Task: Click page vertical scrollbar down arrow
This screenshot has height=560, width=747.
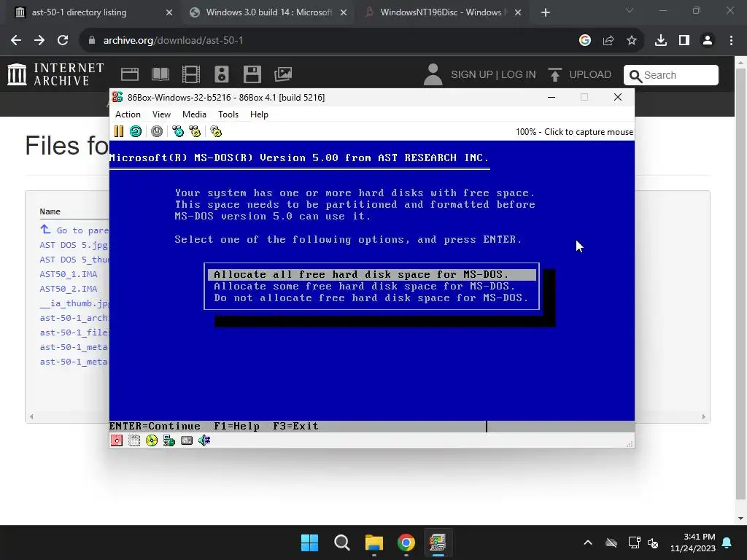Action: pos(740,518)
